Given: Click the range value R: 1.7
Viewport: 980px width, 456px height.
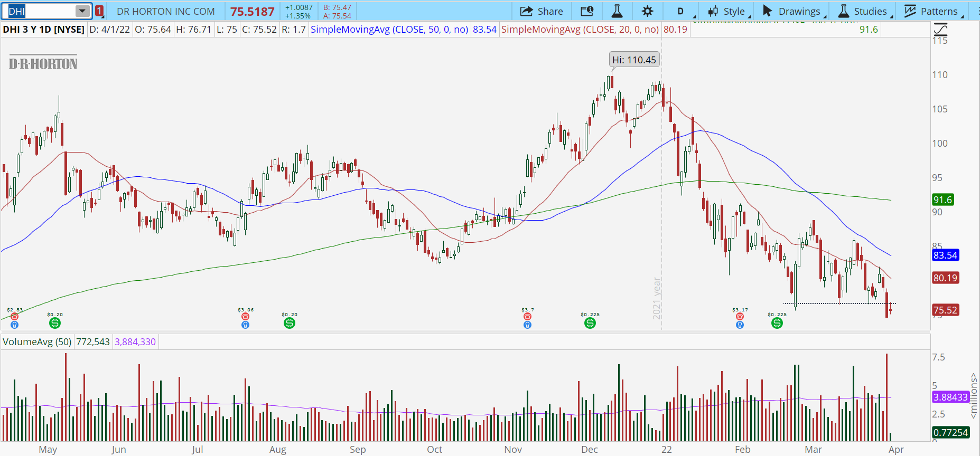Looking at the screenshot, I should [294, 30].
